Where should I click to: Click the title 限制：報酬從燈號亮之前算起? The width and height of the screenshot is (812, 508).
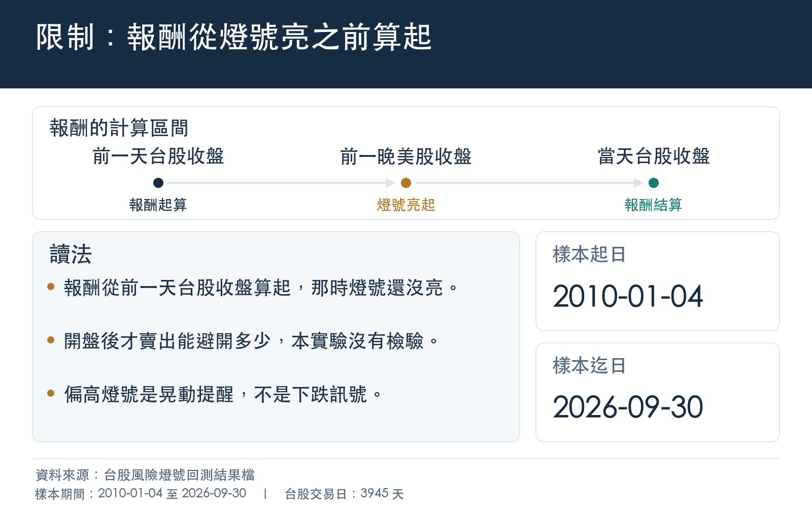234,37
